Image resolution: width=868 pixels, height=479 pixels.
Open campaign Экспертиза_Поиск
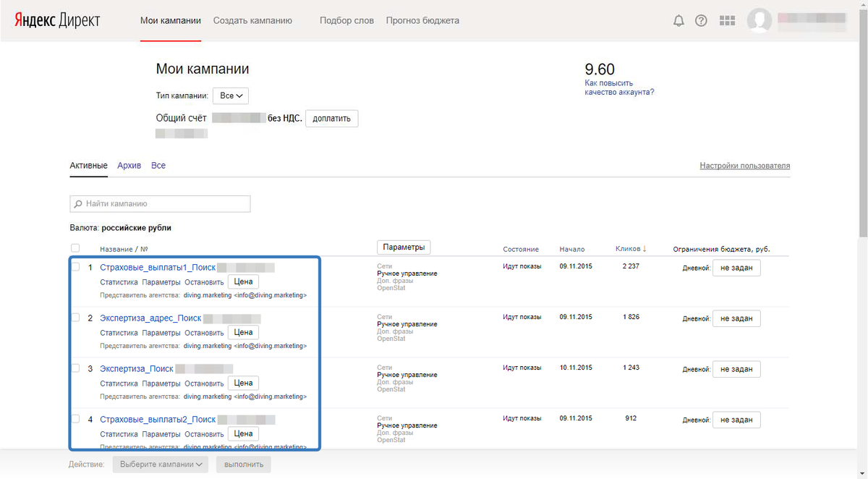coord(137,369)
